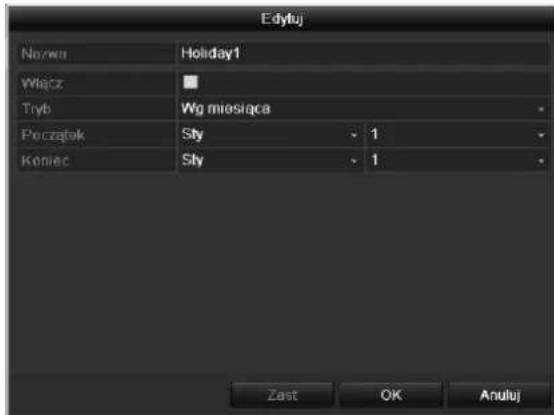Click the Nazwa field label
This screenshot has height=415, width=554.
(44, 54)
